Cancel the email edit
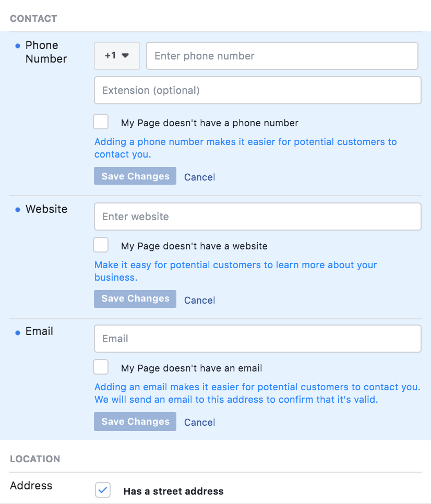 199,423
